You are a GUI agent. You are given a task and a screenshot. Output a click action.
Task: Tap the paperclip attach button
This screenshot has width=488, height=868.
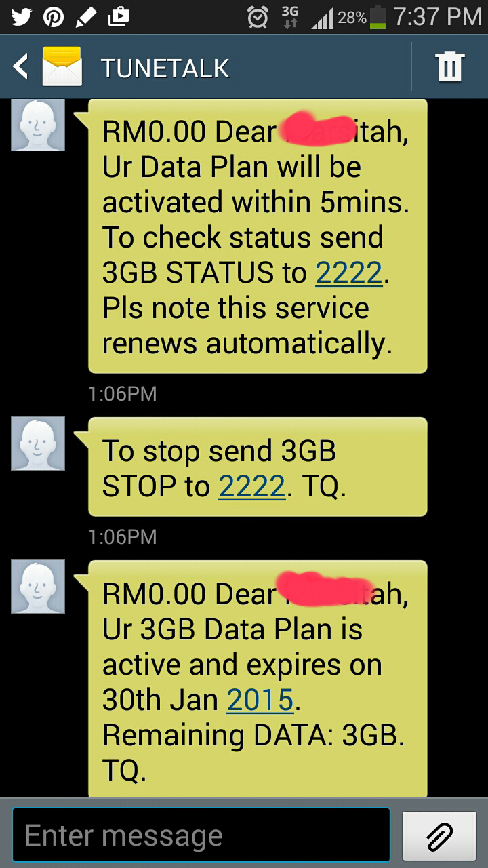(439, 835)
